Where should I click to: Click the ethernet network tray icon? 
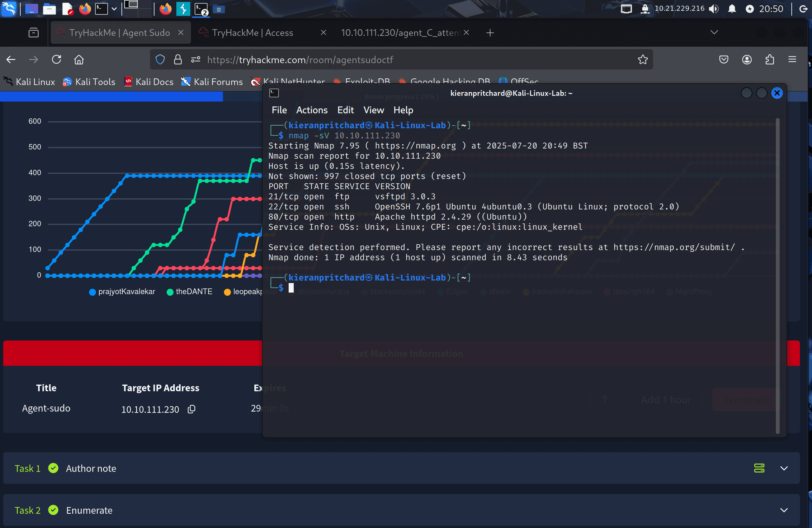626,9
